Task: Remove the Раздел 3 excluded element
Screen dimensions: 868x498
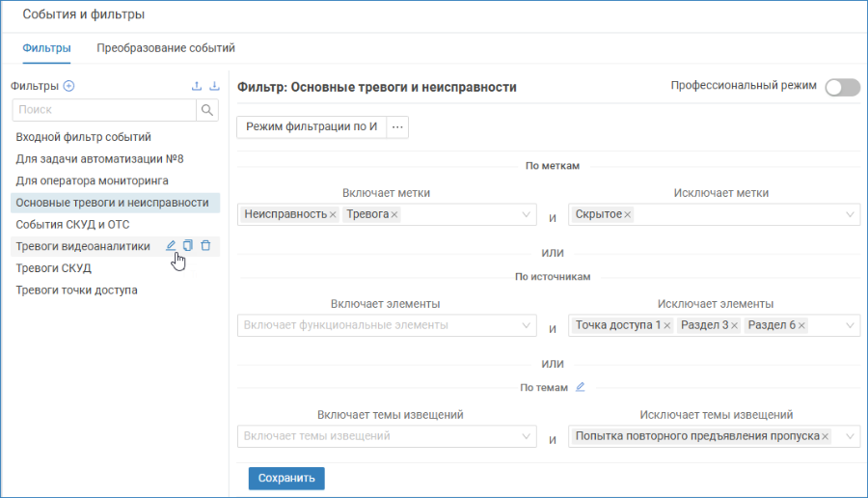Action: click(734, 325)
